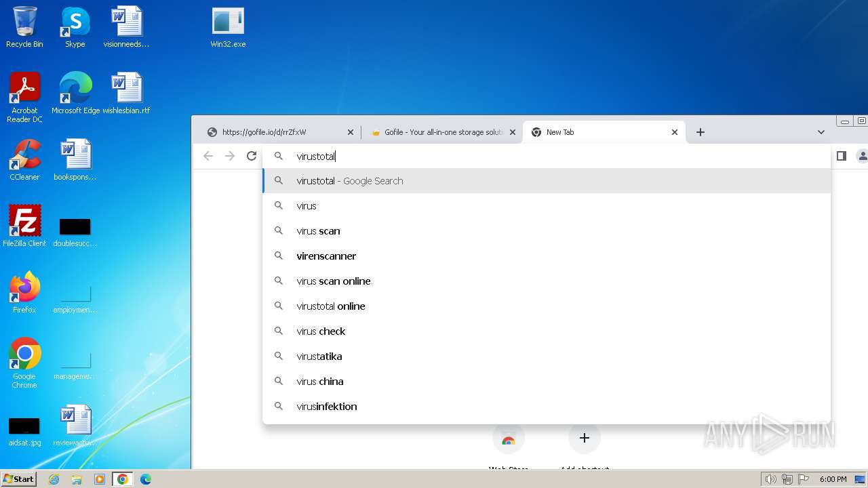The image size is (868, 488).
Task: Open the Windows Start menu
Action: (x=19, y=479)
